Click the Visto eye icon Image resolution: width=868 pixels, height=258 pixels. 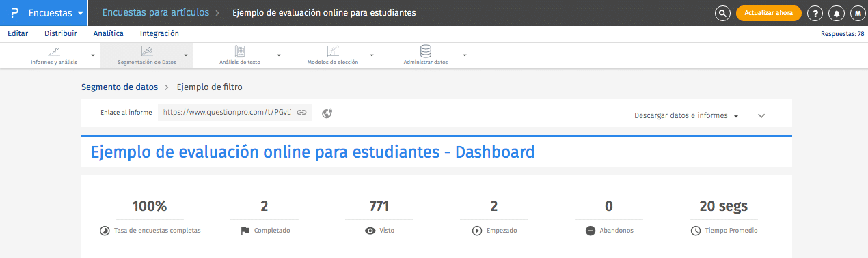coord(370,231)
